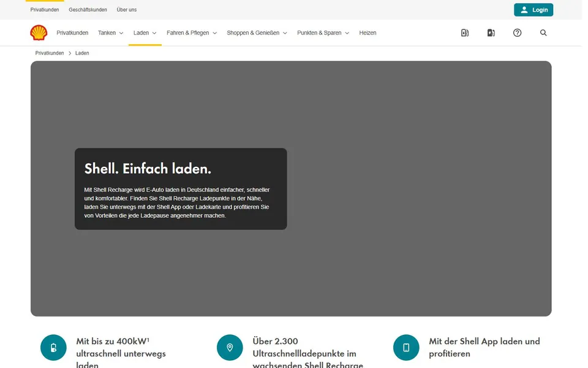Select Privatkunden next to the Shell logo
588x368 pixels.
(x=72, y=33)
